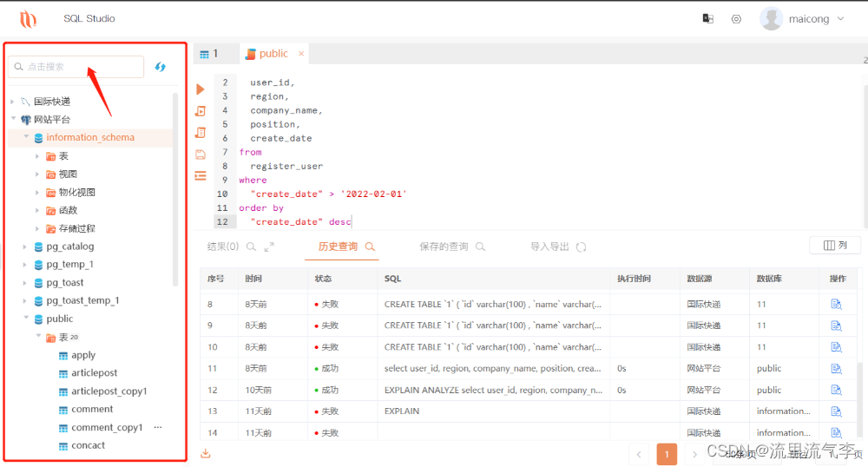Image resolution: width=868 pixels, height=467 pixels.
Task: Save the query with the save icon
Action: tap(201, 155)
